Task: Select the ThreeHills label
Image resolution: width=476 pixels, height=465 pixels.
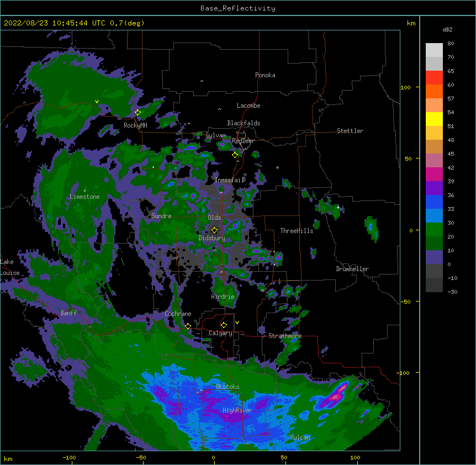Action: point(297,231)
